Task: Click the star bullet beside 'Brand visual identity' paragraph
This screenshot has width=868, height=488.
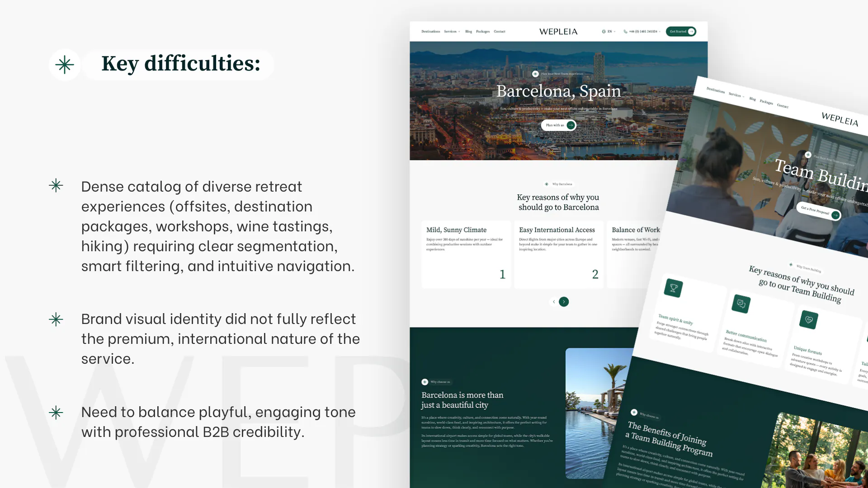Action: (56, 319)
